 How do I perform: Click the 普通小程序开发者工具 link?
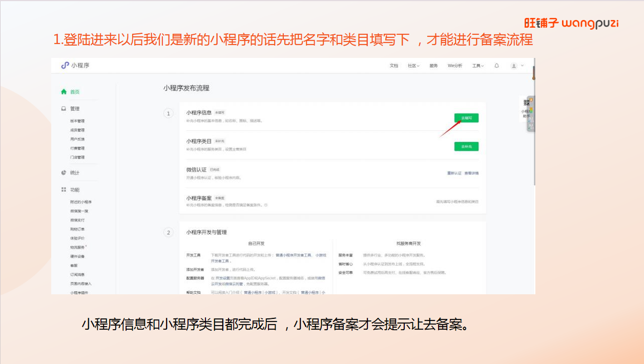pyautogui.click(x=293, y=255)
